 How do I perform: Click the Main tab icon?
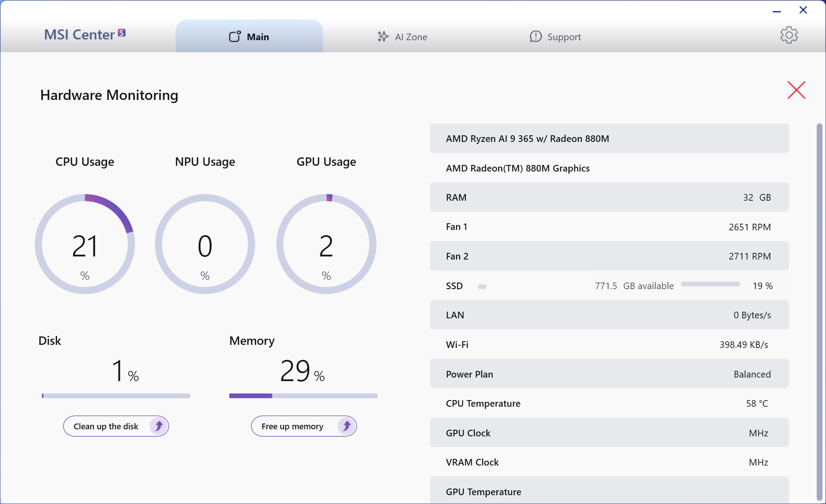[x=234, y=37]
